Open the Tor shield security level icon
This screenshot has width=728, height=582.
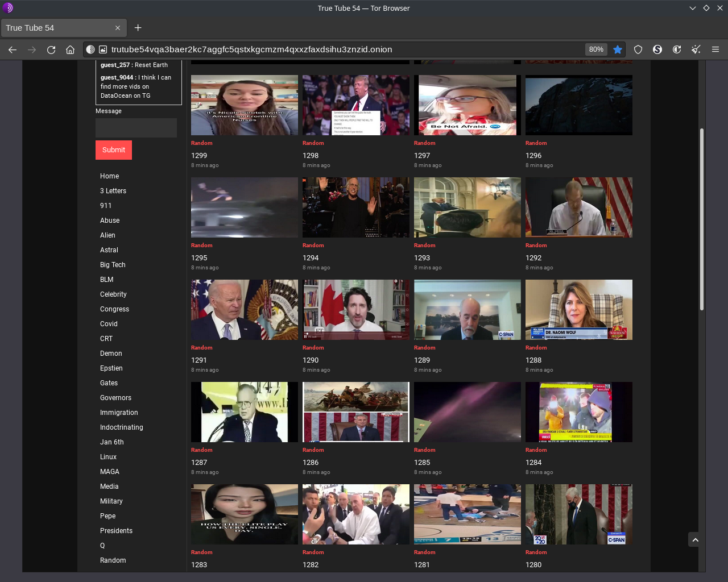638,49
